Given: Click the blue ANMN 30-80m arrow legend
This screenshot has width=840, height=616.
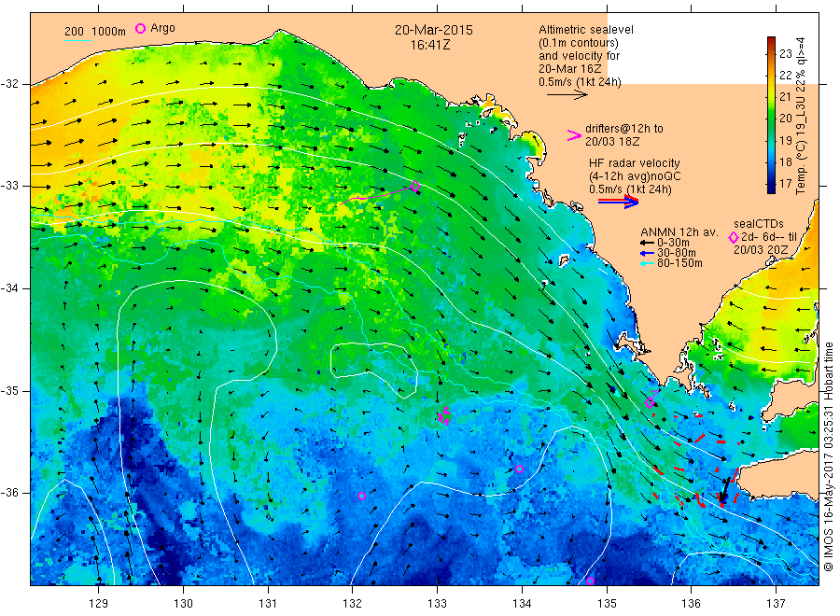Looking at the screenshot, I should (x=647, y=253).
